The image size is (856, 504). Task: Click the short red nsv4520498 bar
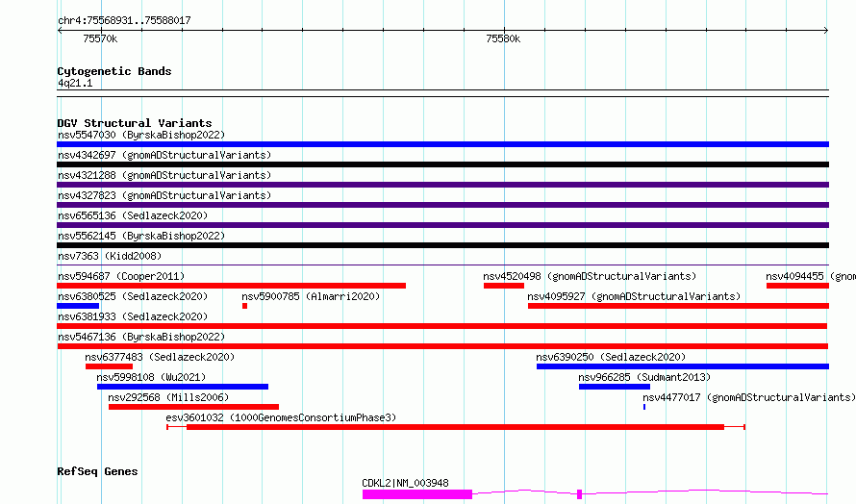pos(504,286)
